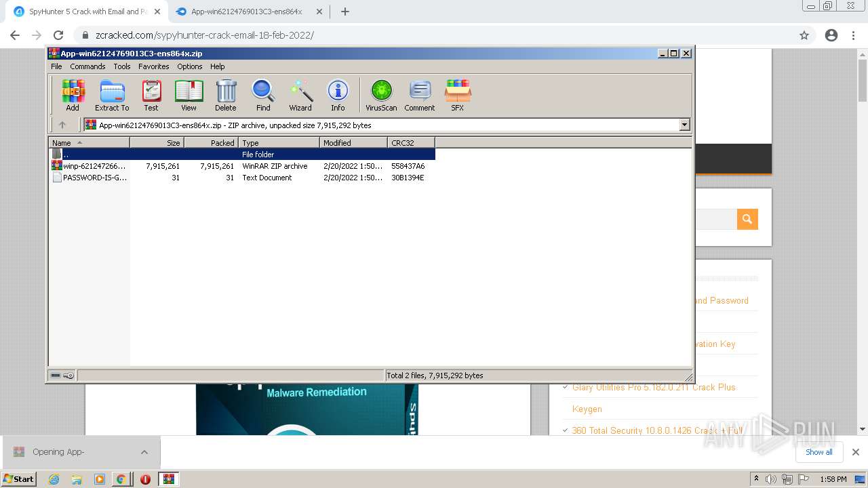Go up one folder level arrow
This screenshot has width=868, height=488.
tap(62, 125)
